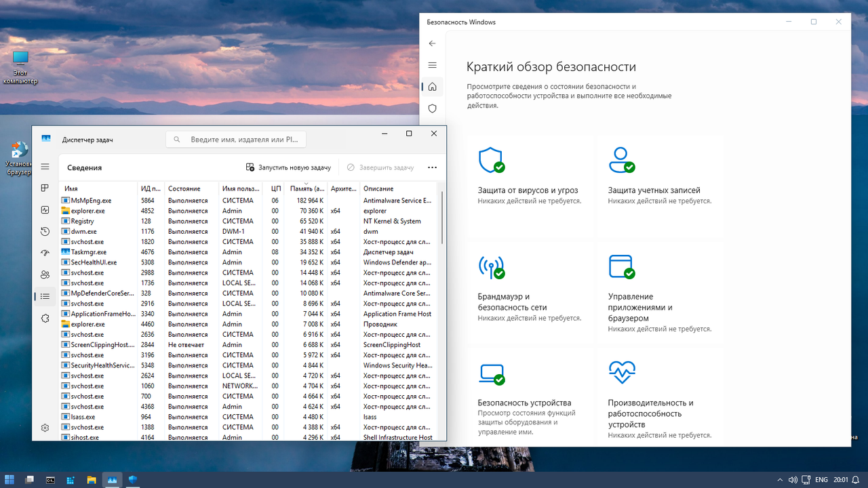Click Windows Security shield icon on taskbar
The width and height of the screenshot is (868, 488).
[x=132, y=480]
